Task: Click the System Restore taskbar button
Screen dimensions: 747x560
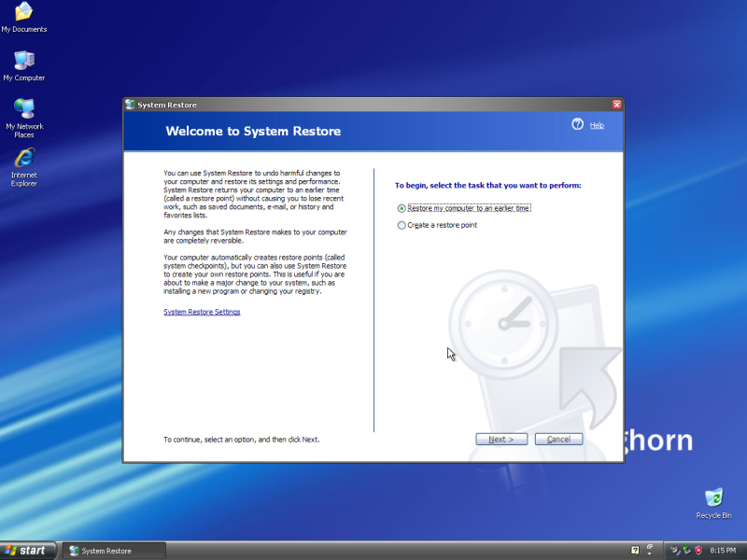Action: 106,550
